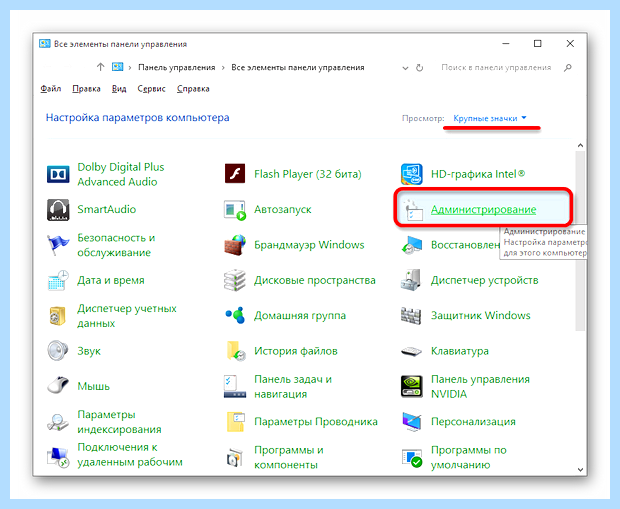The width and height of the screenshot is (620, 509).
Task: Open the Правка menu
Action: pos(86,89)
